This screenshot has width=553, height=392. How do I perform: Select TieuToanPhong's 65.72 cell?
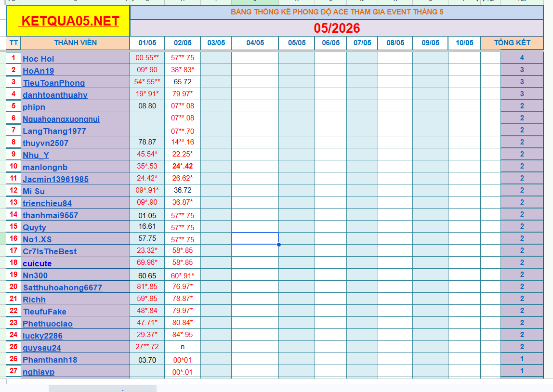(x=183, y=82)
